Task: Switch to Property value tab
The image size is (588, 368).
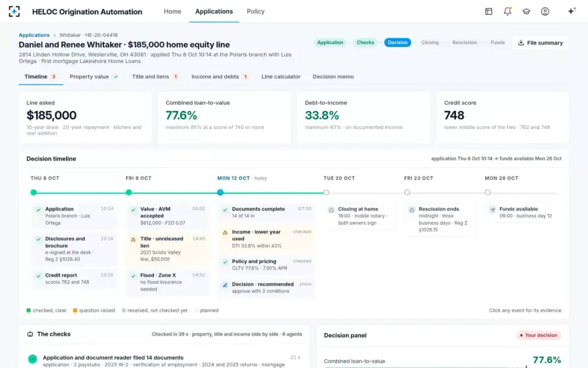Action: [x=94, y=77]
